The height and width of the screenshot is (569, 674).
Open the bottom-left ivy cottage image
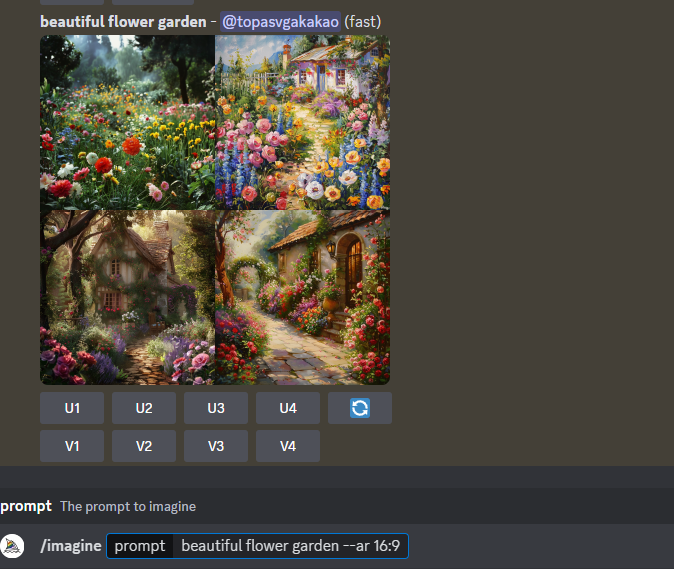tap(127, 297)
